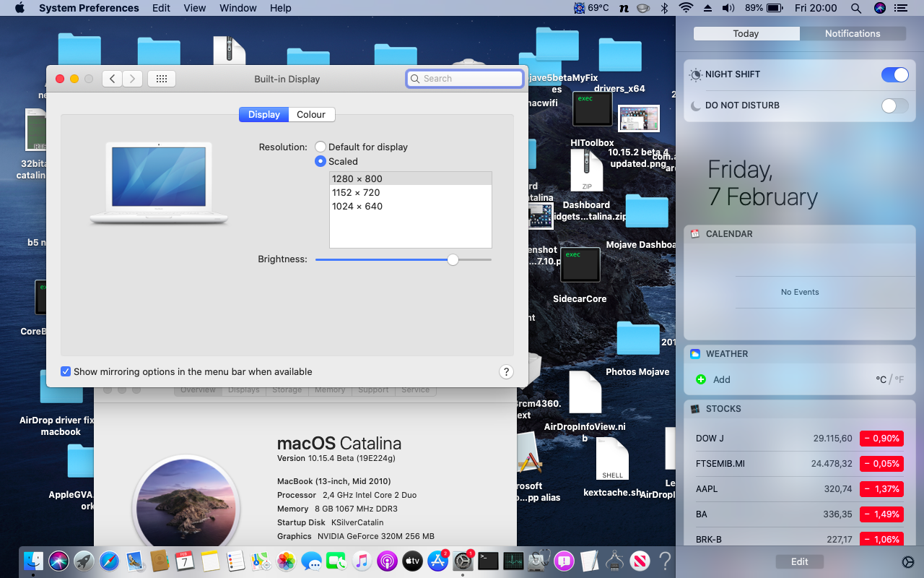Open Activity Monitor icon in Dock

(513, 560)
